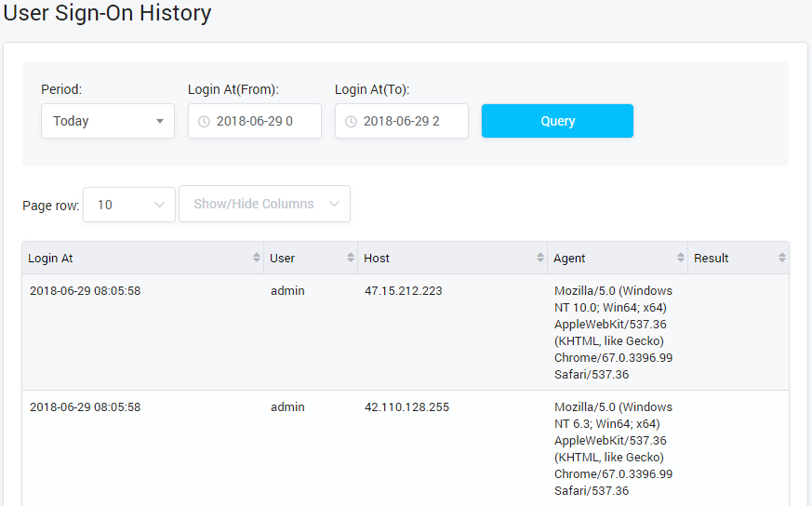The height and width of the screenshot is (506, 812).
Task: Open the Period dropdown showing Today
Action: click(x=108, y=121)
